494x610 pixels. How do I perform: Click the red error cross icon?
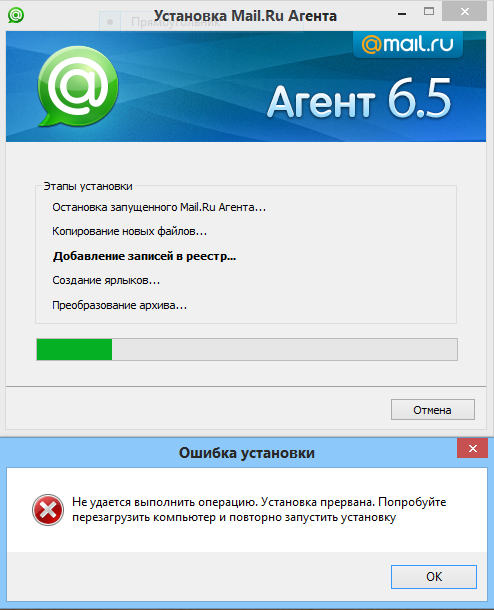click(x=48, y=510)
